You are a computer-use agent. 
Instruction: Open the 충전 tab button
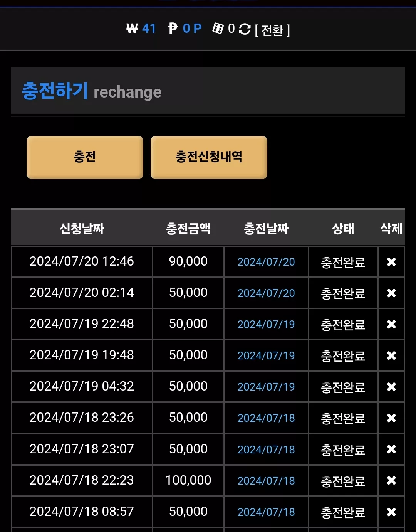85,157
